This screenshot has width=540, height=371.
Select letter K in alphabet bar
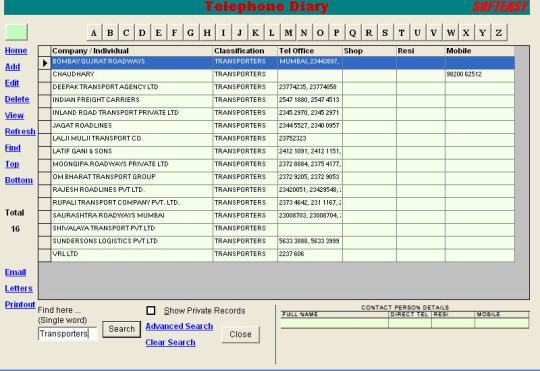[x=256, y=33]
